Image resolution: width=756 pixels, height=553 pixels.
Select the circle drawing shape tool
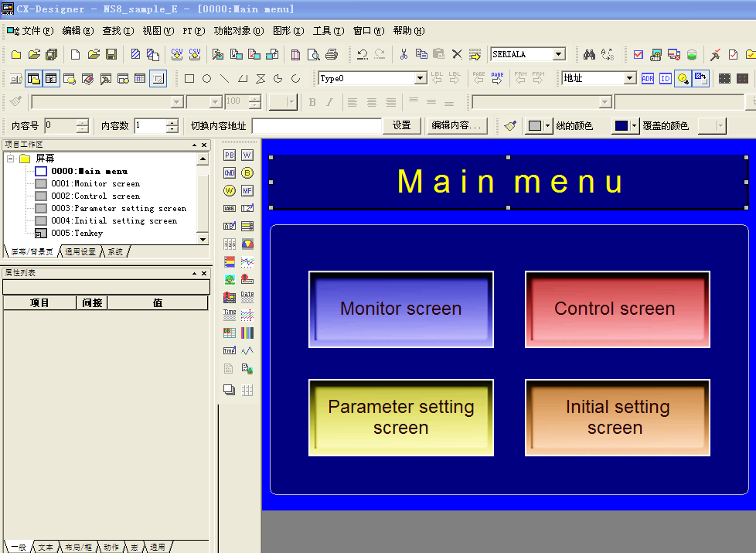click(207, 78)
